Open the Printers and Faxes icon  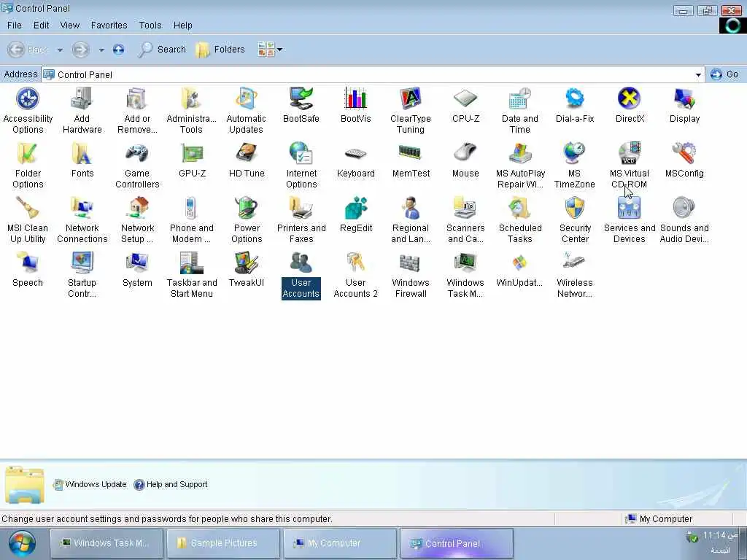[x=301, y=208]
